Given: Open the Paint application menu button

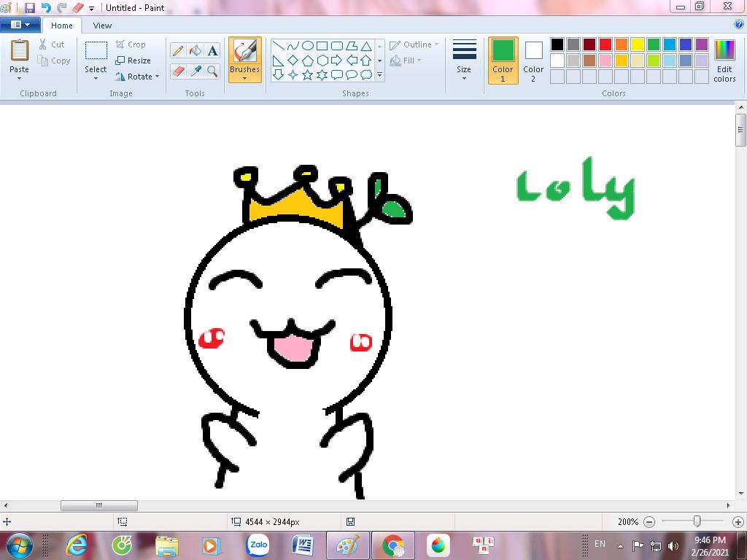Looking at the screenshot, I should pyautogui.click(x=20, y=25).
